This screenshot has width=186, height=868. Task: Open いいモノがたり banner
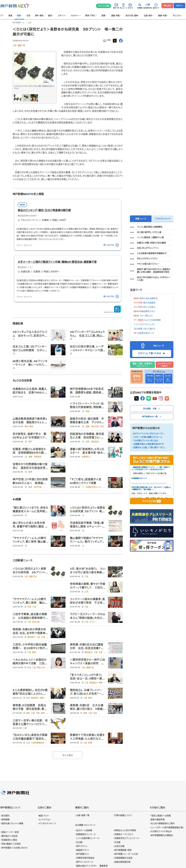[152, 532]
